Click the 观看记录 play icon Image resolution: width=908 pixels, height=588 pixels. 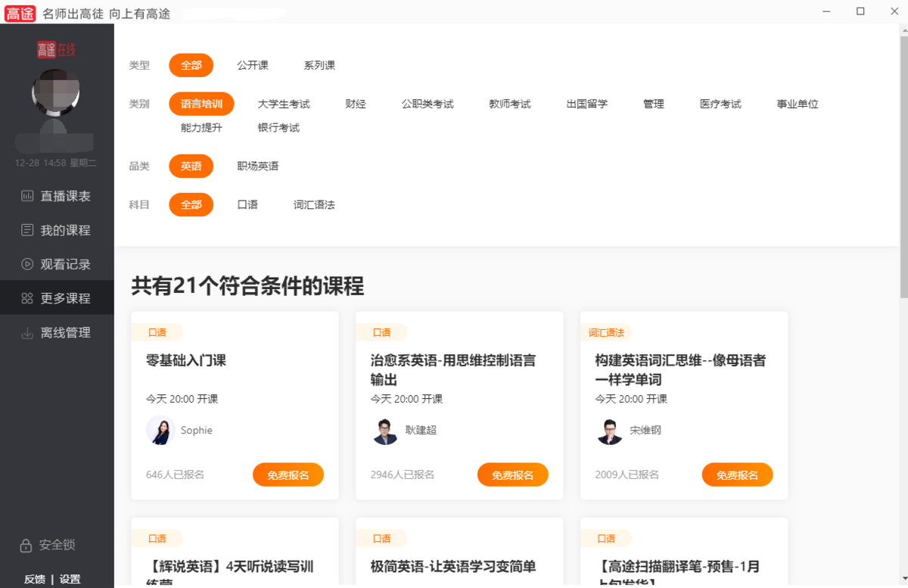(27, 264)
